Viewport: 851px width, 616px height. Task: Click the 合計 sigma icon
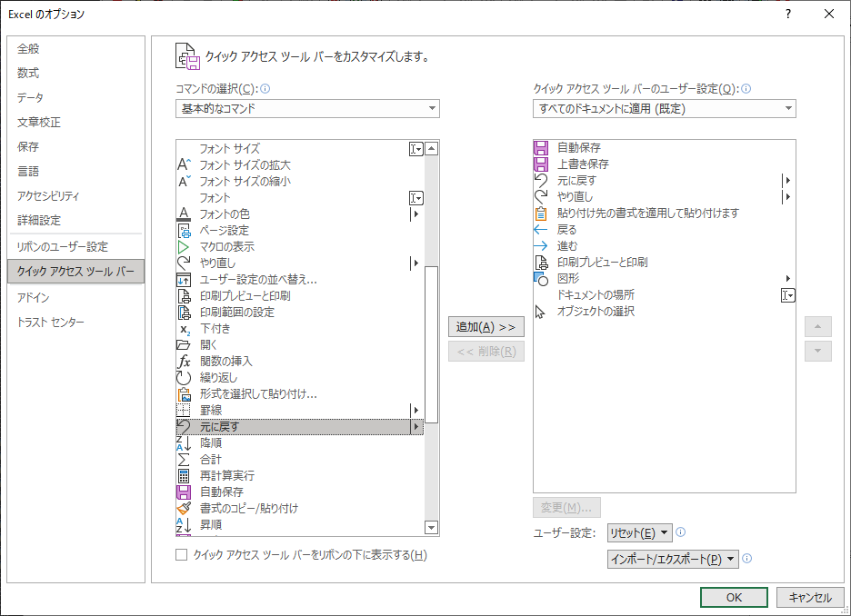(184, 460)
